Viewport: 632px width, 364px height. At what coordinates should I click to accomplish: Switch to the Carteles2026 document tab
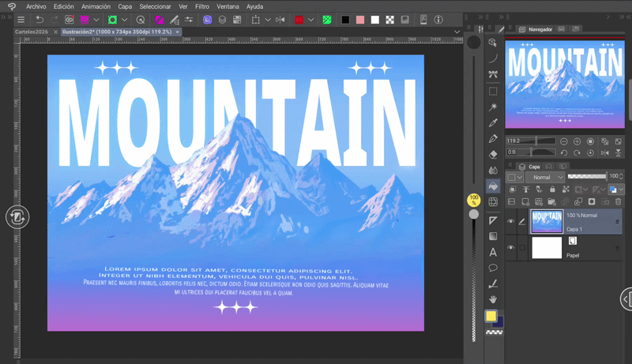[32, 32]
